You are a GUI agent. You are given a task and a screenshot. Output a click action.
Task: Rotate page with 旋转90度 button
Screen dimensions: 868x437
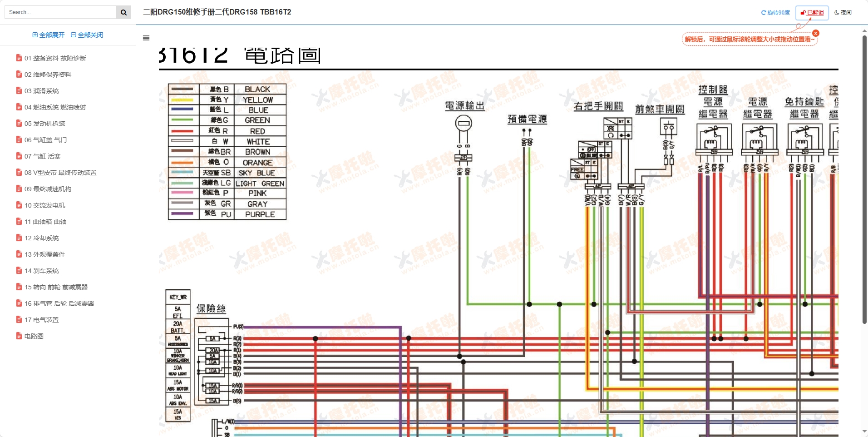pos(775,13)
